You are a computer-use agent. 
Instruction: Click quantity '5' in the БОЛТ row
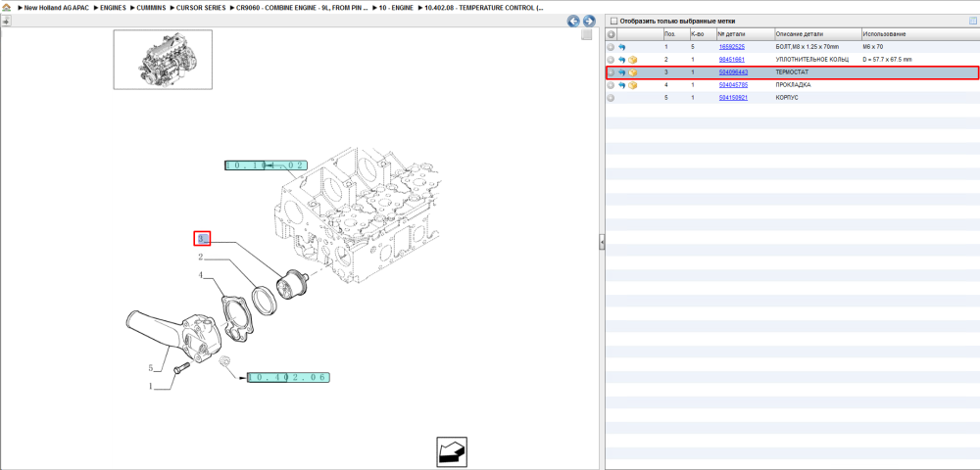tap(693, 47)
